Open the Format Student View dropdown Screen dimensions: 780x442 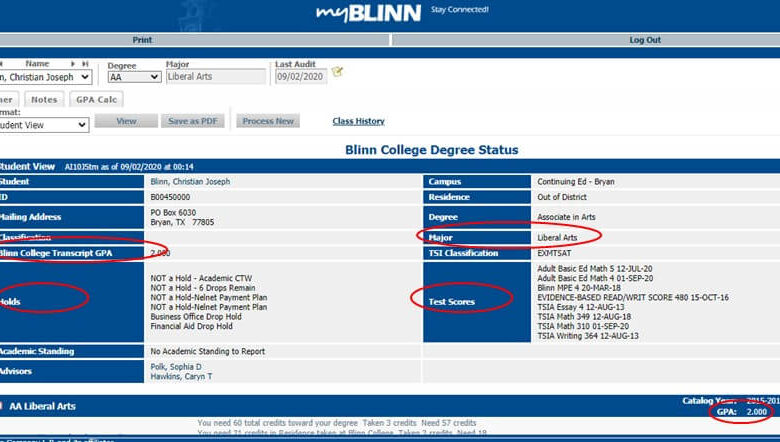click(44, 125)
